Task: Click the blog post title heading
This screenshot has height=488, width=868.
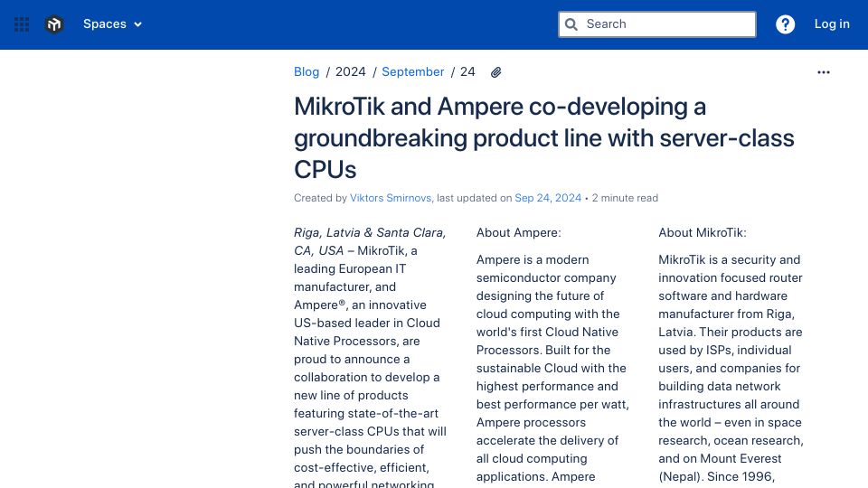Action: click(544, 137)
